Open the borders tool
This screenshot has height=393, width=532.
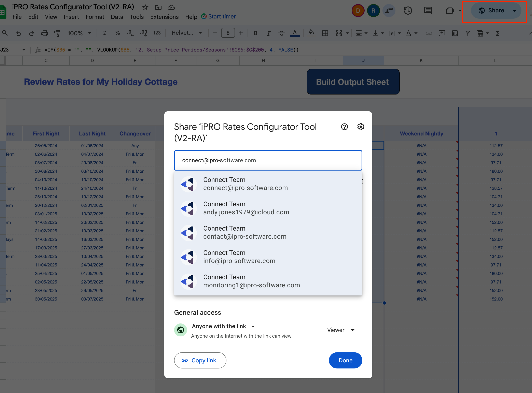[x=325, y=33]
